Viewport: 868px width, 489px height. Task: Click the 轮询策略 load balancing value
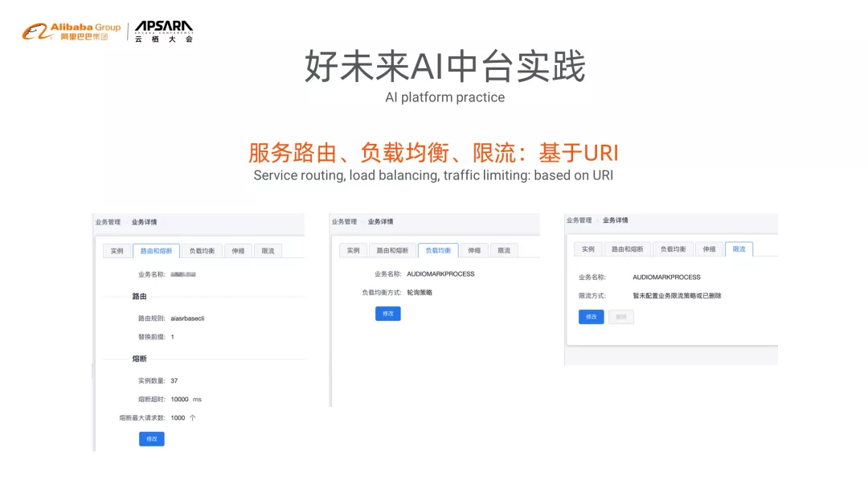pyautogui.click(x=420, y=293)
